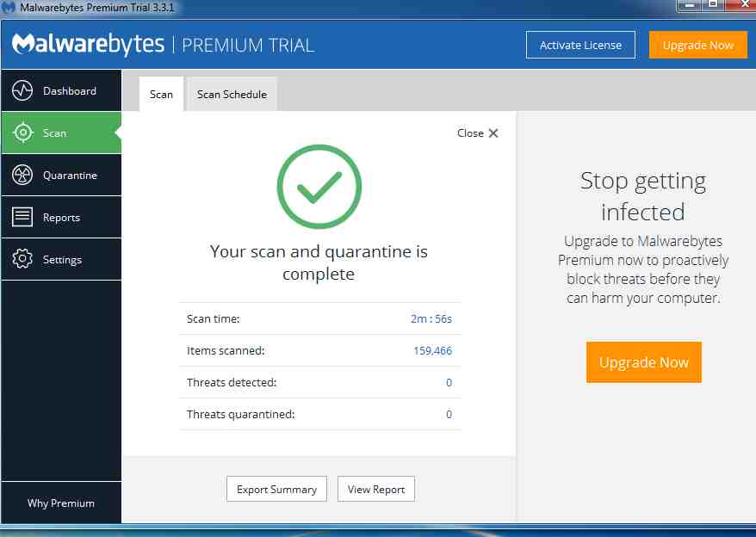Viewport: 756px width, 537px height.
Task: Click the Items scanned value 159,466
Action: pos(432,351)
